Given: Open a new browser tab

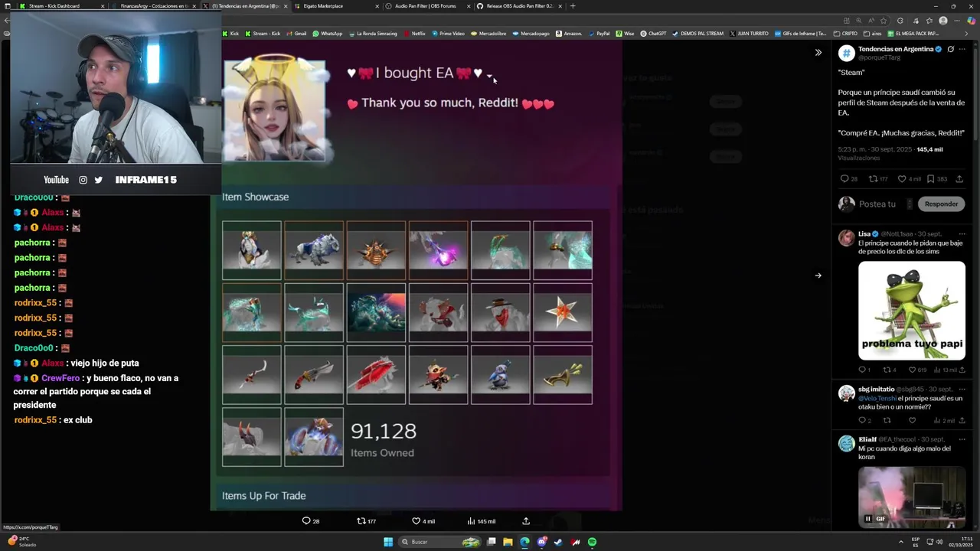Looking at the screenshot, I should (x=573, y=6).
